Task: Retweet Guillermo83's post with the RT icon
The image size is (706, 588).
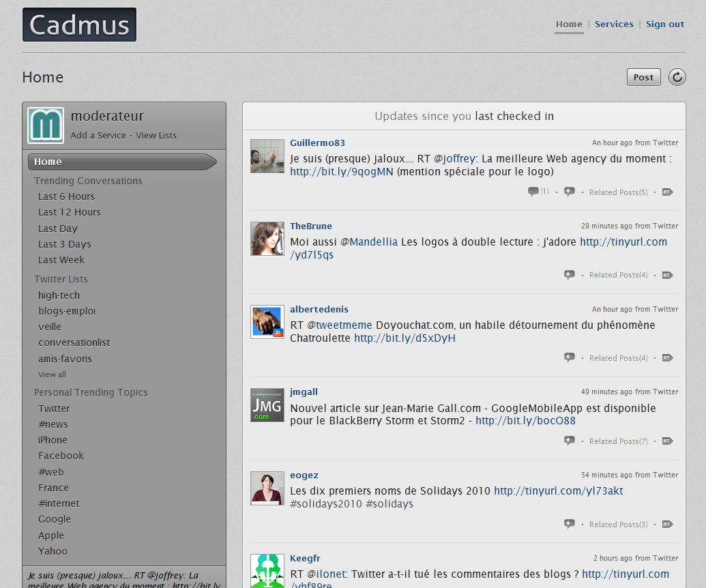Action: point(667,192)
